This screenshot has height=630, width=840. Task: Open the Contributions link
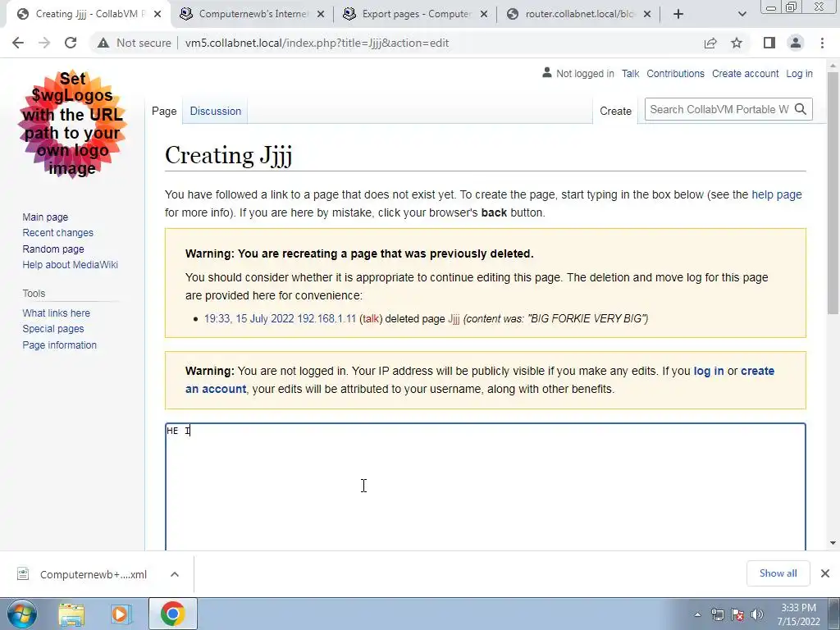[675, 73]
